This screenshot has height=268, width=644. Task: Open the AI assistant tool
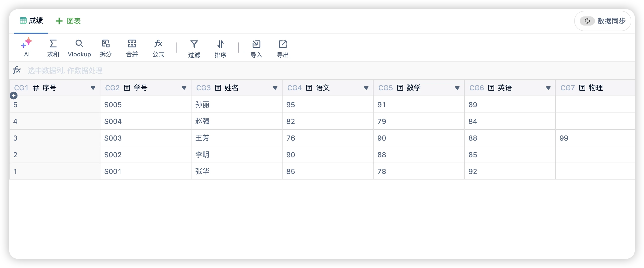pos(27,48)
